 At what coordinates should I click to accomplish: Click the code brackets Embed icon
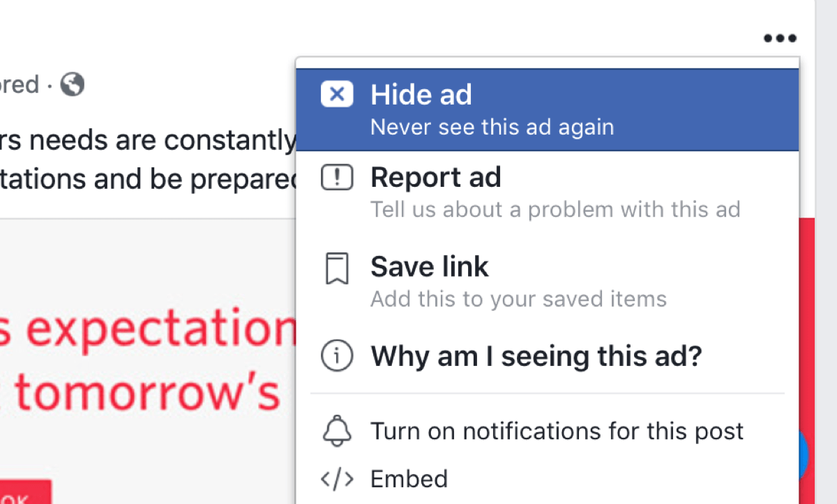coord(337,479)
